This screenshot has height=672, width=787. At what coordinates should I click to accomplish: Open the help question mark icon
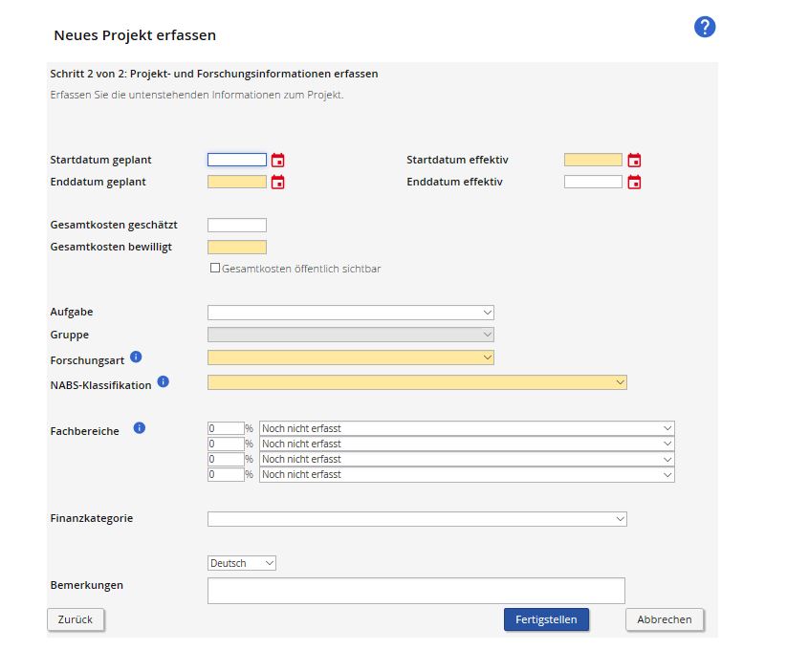(x=705, y=28)
